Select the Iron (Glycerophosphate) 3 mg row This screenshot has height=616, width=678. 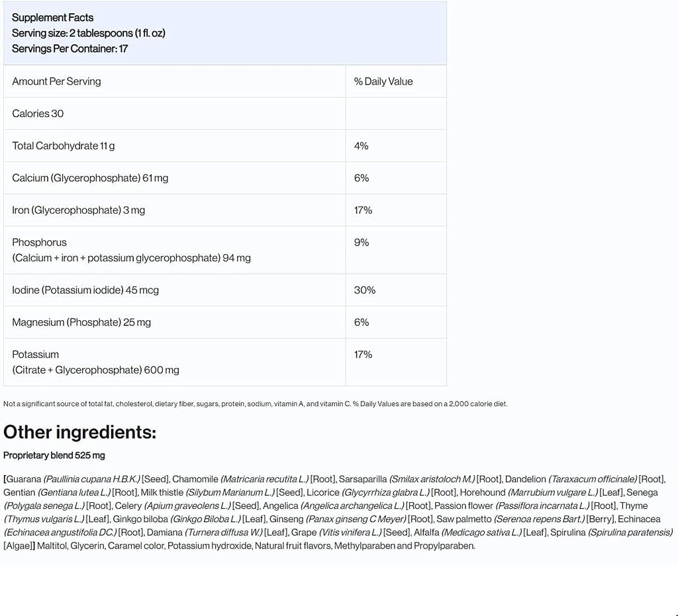(78, 210)
